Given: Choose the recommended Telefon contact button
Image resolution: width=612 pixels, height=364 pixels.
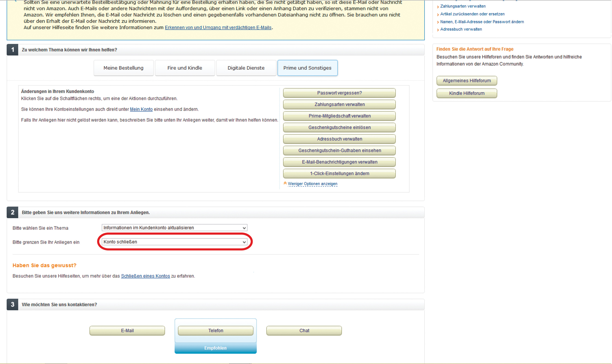Looking at the screenshot, I should [216, 331].
